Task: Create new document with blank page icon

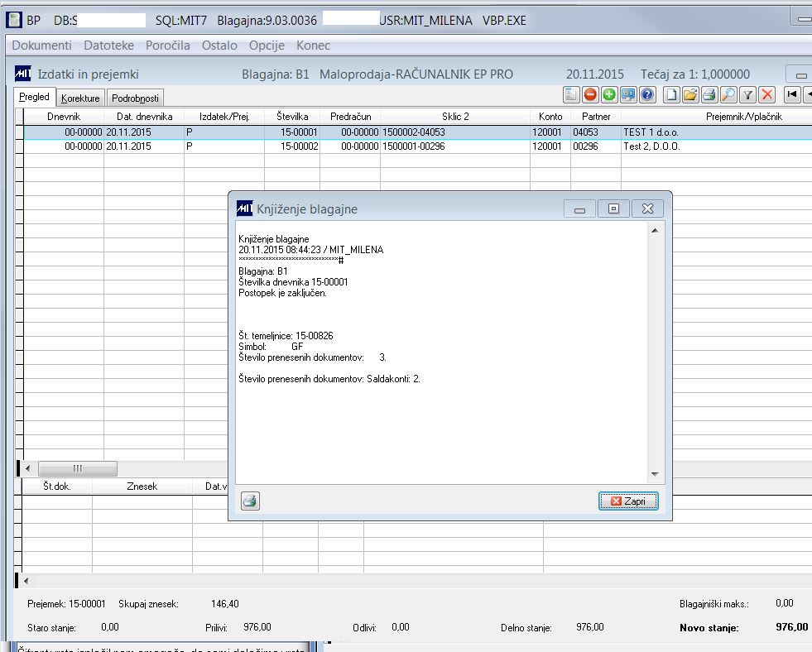Action: click(x=671, y=94)
